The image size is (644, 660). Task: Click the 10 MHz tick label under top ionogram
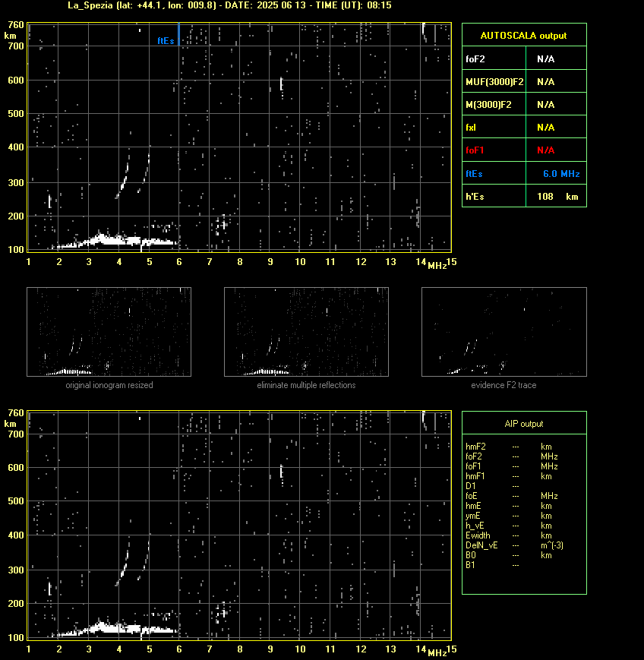(300, 262)
